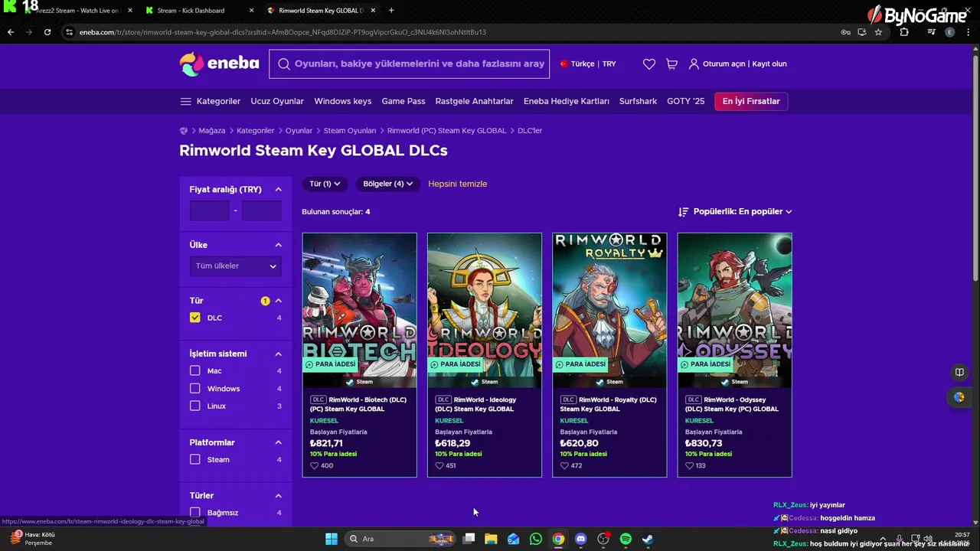Viewport: 980px width, 551px height.
Task: Click the sort icon next to Popülerlik
Action: pyautogui.click(x=683, y=211)
